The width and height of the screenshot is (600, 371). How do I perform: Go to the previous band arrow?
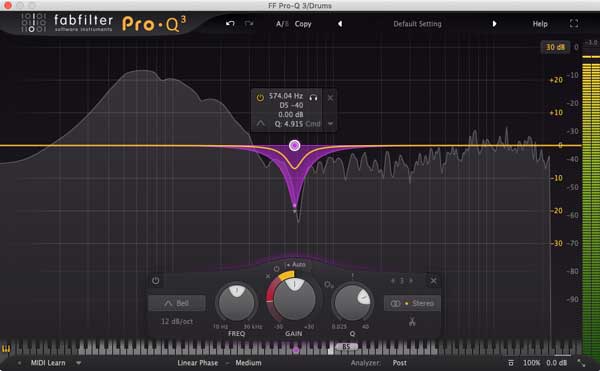[x=393, y=281]
